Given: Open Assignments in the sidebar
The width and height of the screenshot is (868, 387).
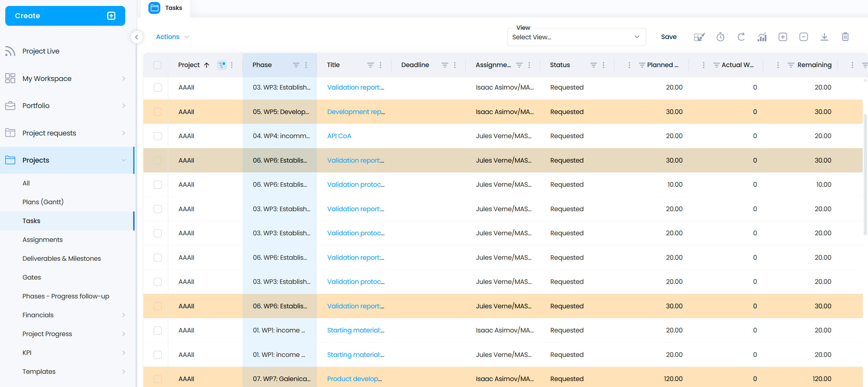Looking at the screenshot, I should 42,240.
